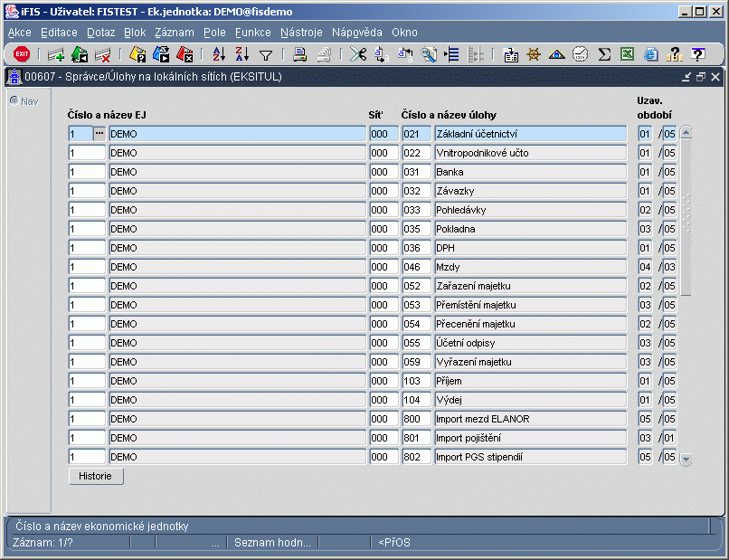Click the greyed-out print multiple icon
The image size is (729, 560).
324,55
